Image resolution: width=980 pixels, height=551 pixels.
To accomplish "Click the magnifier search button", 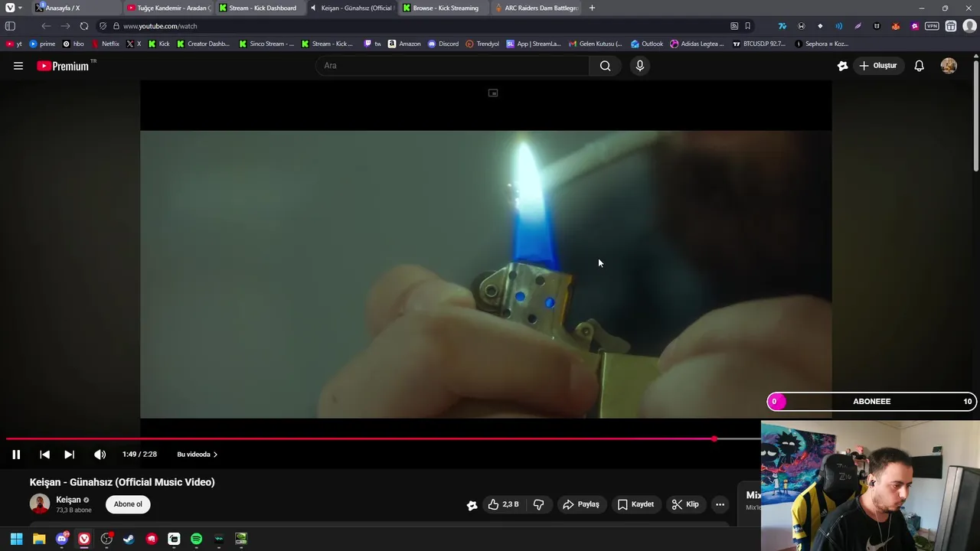I will [605, 66].
